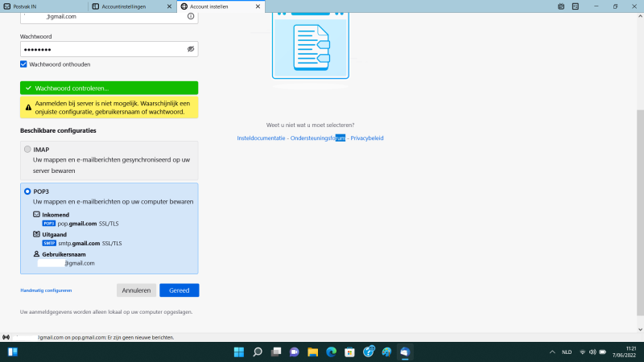Click the Annuleren button
The height and width of the screenshot is (362, 644).
point(136,290)
